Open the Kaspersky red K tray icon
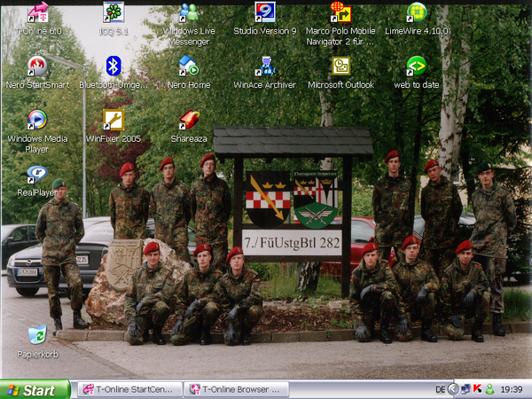The width and height of the screenshot is (532, 399). [477, 389]
